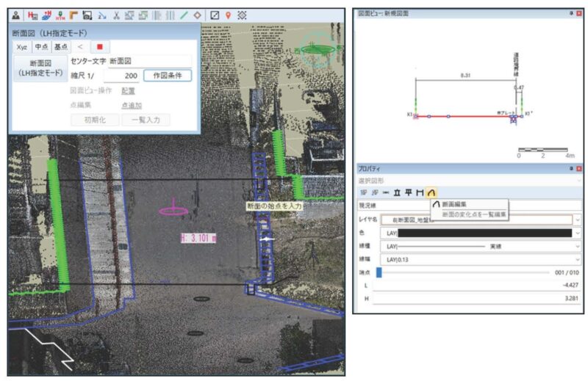
Task: Toggle the 基点 snap mode
Action: (61, 47)
